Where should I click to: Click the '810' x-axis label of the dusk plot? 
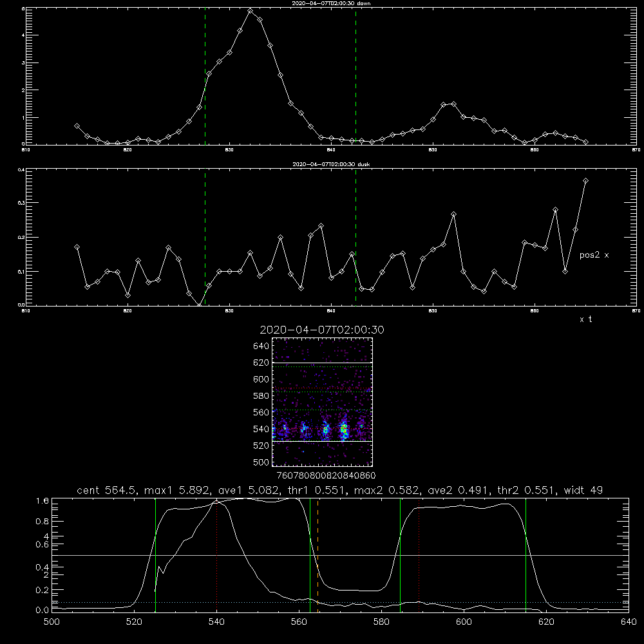26,311
